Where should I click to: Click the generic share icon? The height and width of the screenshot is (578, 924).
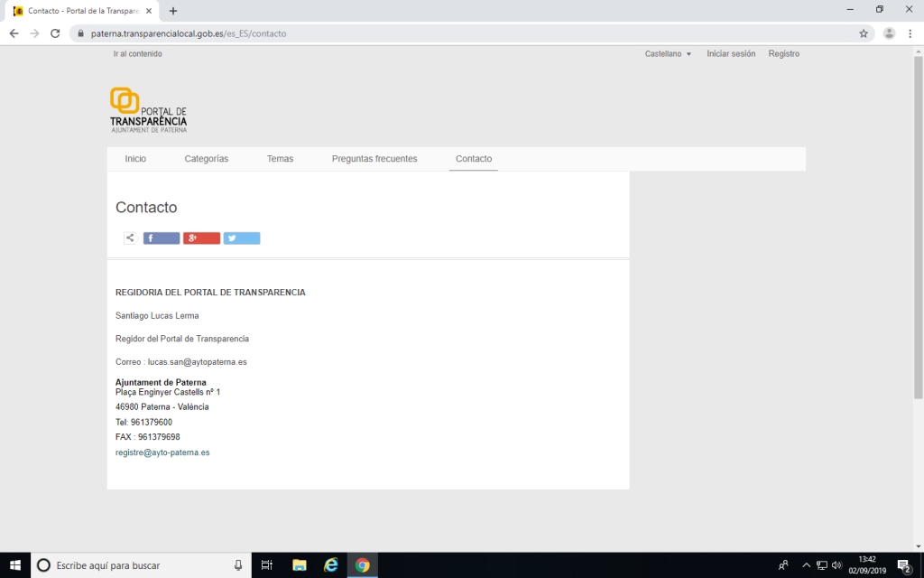pos(131,238)
